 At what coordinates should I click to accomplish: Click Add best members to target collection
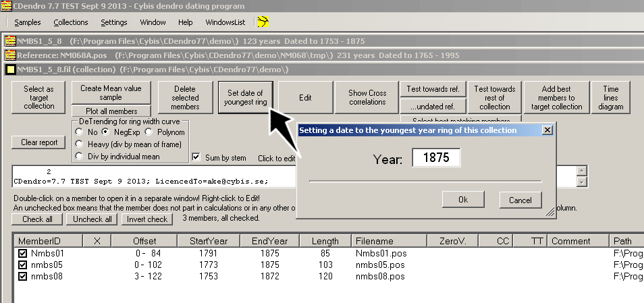(x=556, y=98)
